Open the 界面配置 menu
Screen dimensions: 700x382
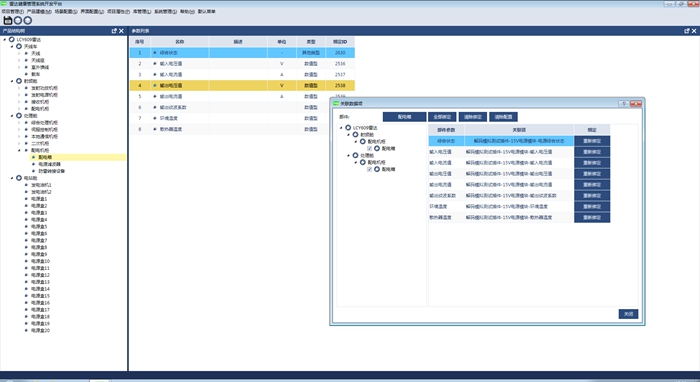tap(92, 12)
